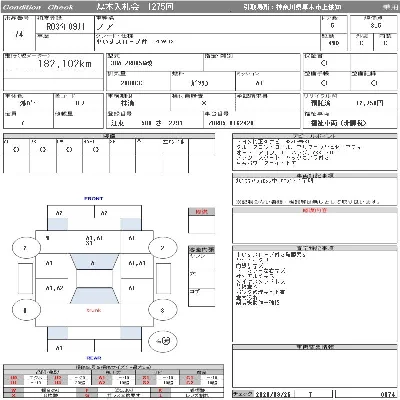Click the lot number 74 cell
This screenshot has width=400, height=400.
(x=19, y=34)
